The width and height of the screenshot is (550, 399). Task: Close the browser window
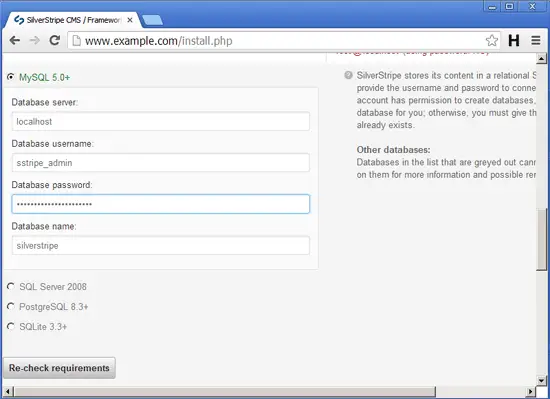[x=532, y=6]
